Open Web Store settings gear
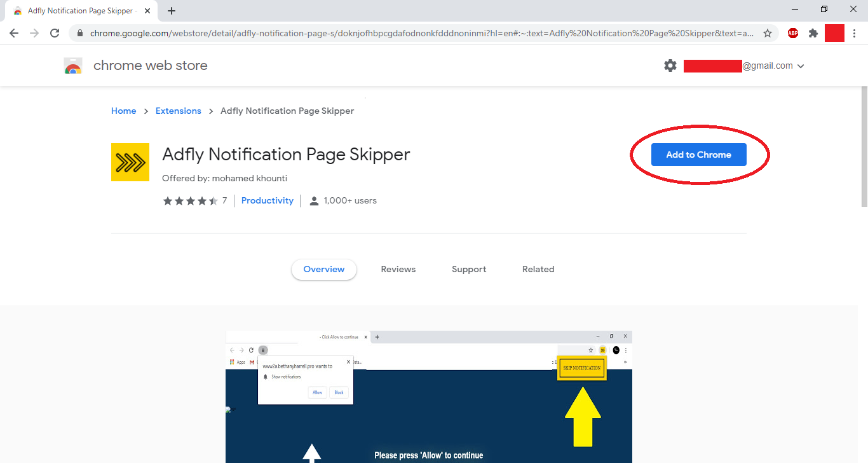 (670, 66)
